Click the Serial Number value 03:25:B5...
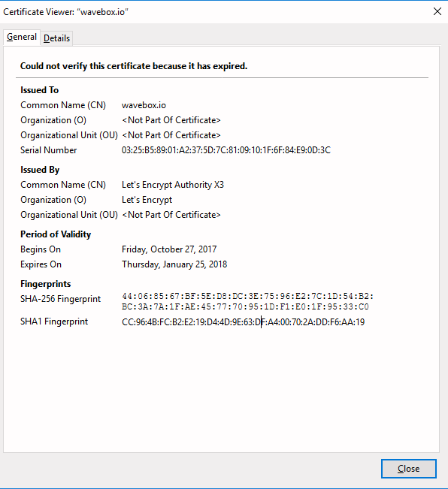 click(x=226, y=150)
